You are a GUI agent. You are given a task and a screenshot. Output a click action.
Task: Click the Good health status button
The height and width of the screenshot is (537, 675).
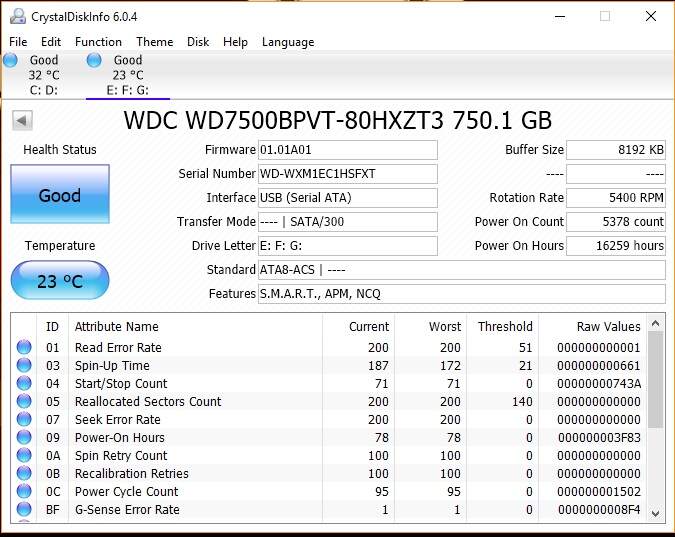click(60, 195)
